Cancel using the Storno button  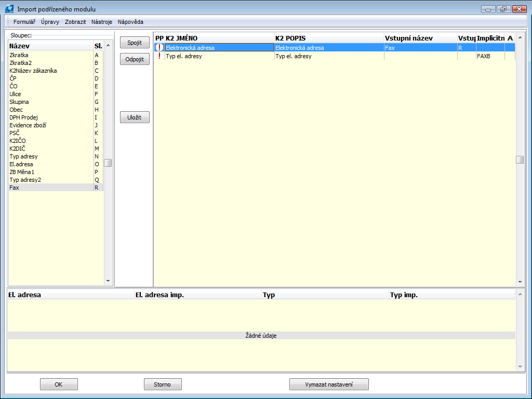[163, 384]
